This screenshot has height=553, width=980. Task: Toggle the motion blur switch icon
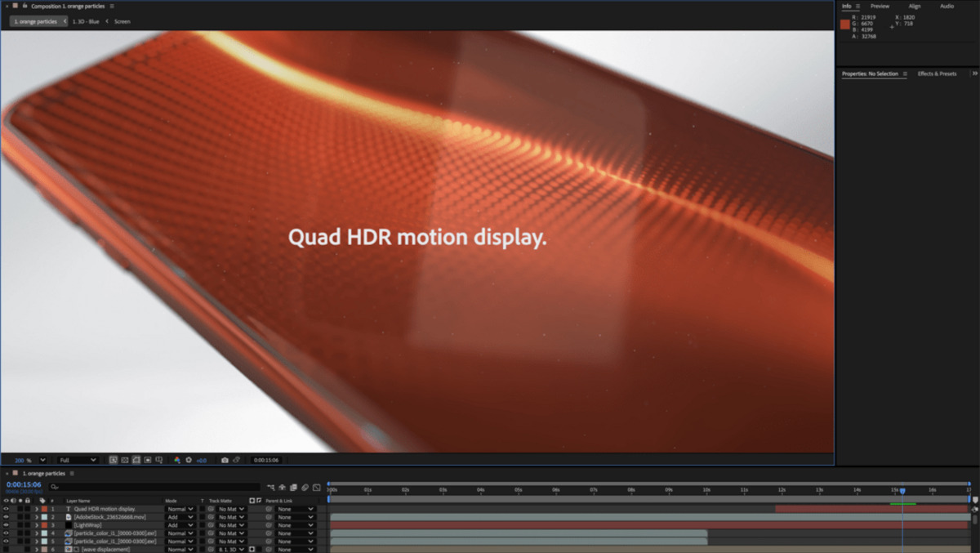pos(305,487)
